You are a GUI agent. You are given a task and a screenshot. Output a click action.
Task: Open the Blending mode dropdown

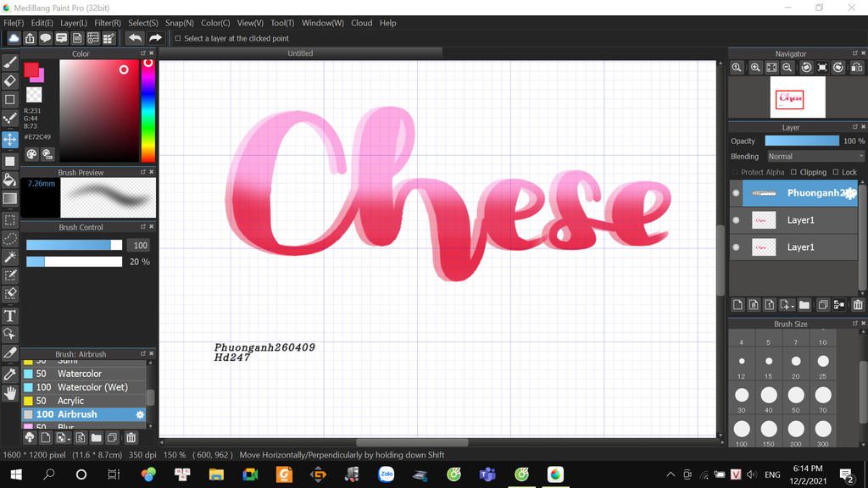[815, 157]
